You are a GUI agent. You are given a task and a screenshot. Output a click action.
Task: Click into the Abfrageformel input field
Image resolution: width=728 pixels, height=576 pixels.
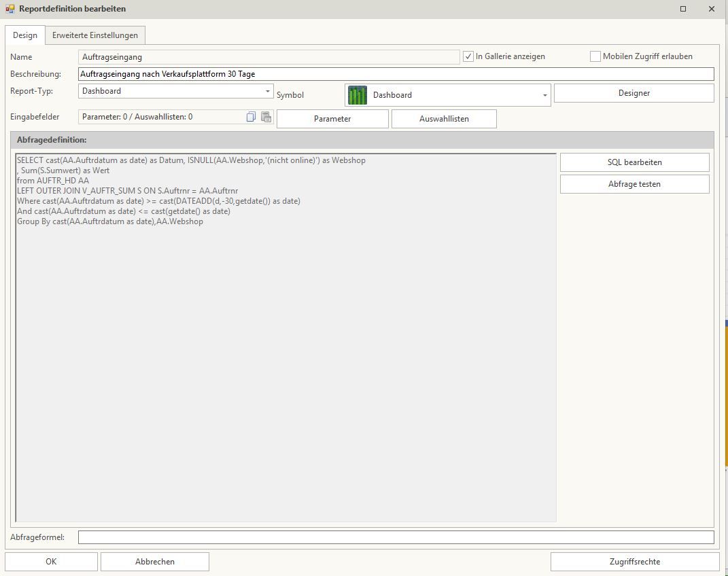tap(396, 537)
